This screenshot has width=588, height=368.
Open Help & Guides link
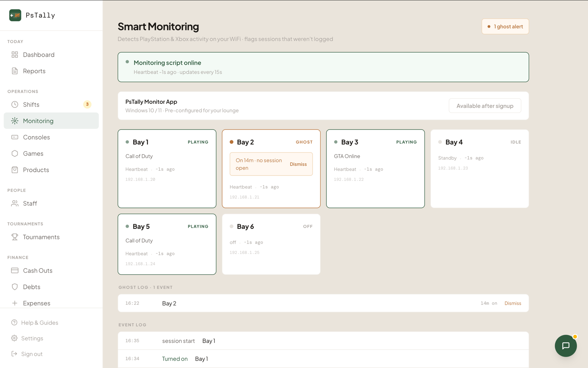pyautogui.click(x=40, y=323)
